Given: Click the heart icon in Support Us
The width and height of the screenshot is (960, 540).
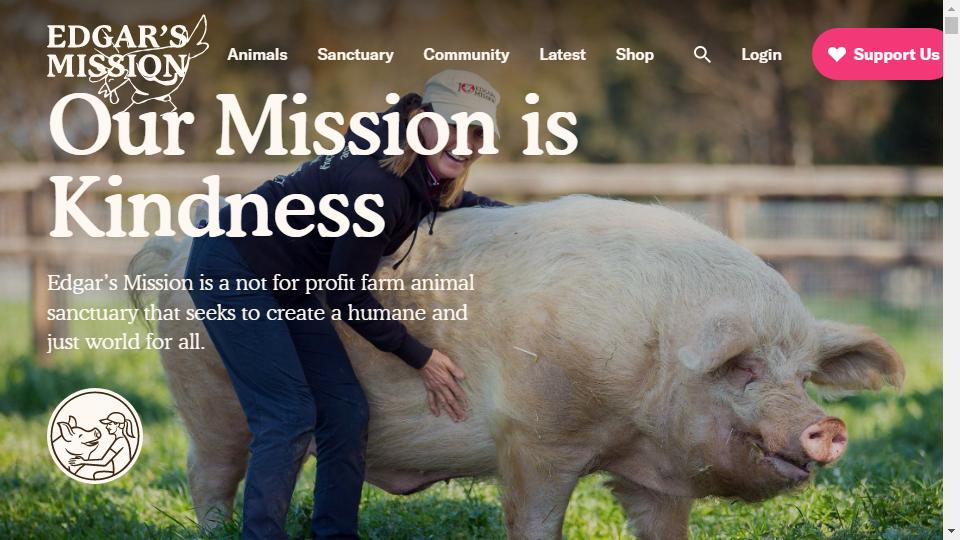Looking at the screenshot, I should click(x=837, y=54).
